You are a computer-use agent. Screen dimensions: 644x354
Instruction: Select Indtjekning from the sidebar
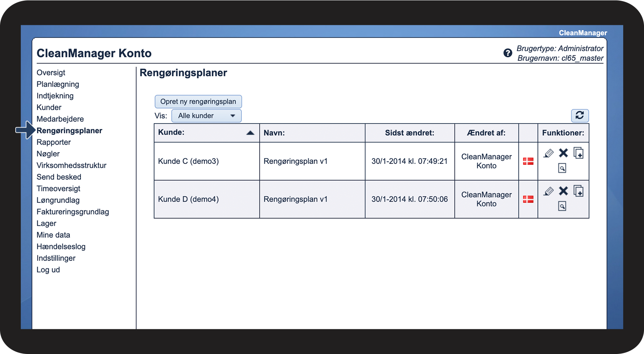(x=55, y=96)
